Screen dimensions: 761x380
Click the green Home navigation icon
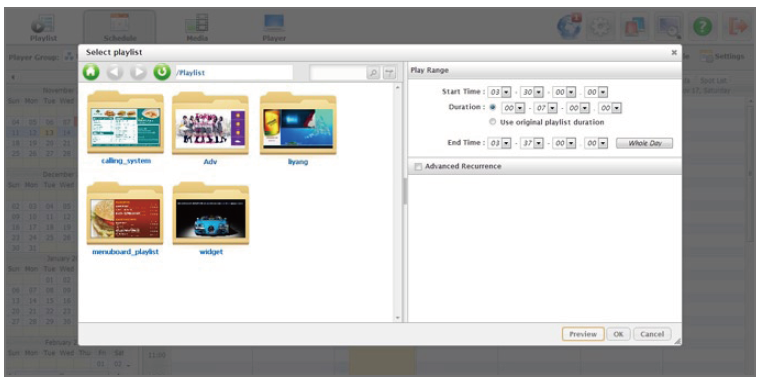(x=91, y=72)
